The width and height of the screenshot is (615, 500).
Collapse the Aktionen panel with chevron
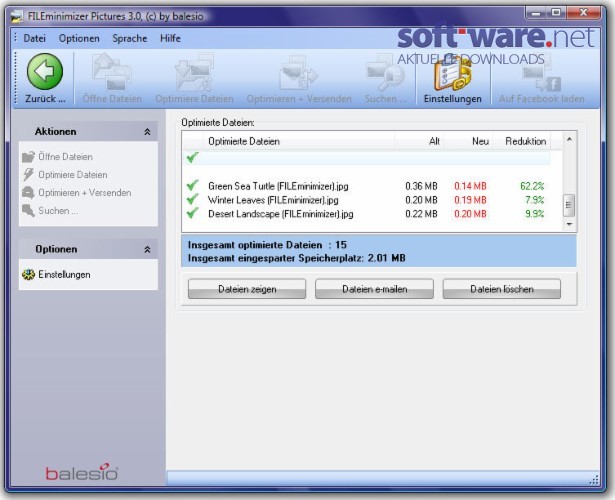pyautogui.click(x=147, y=132)
